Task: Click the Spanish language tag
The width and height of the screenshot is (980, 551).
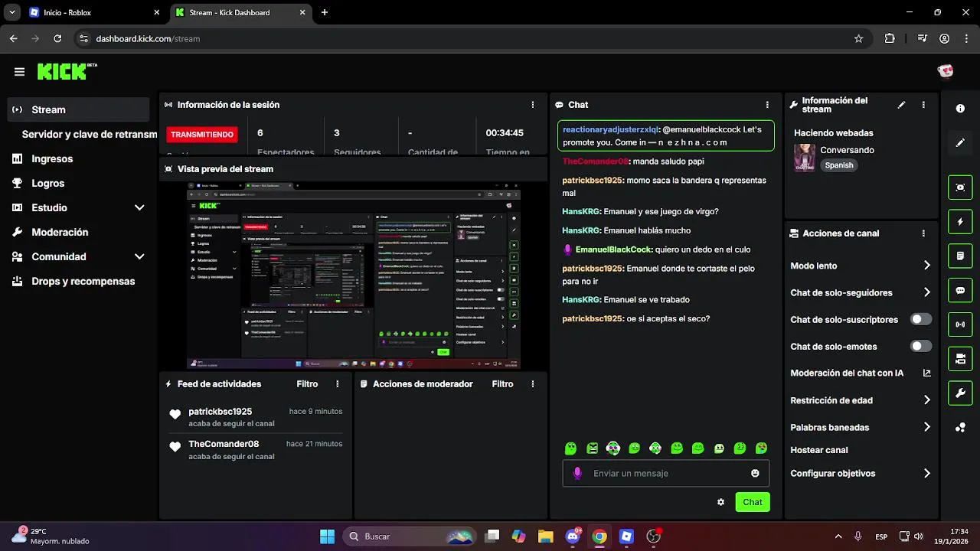Action: click(x=839, y=165)
